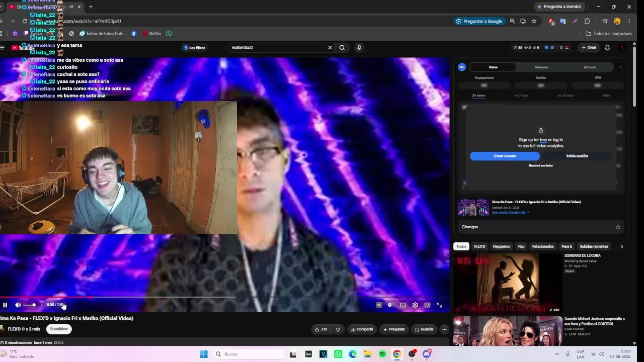Toggle subtitles in the video player
This screenshot has height=362, width=644.
403,305
